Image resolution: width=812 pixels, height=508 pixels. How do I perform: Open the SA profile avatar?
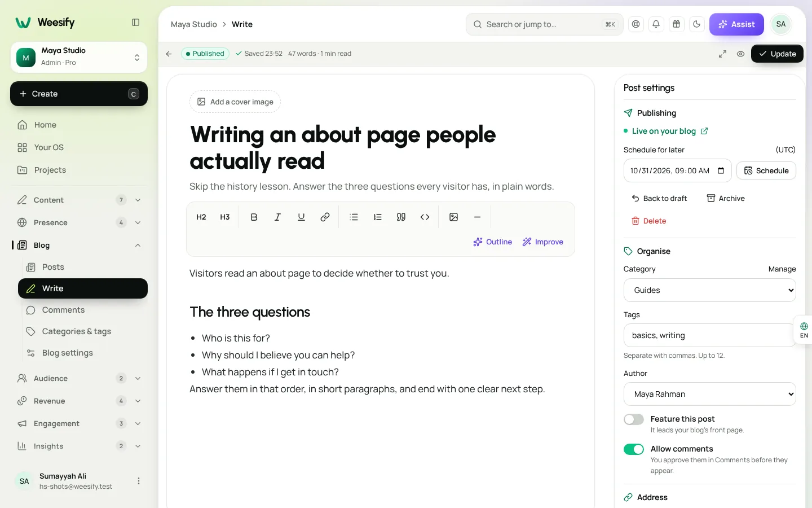(x=781, y=24)
